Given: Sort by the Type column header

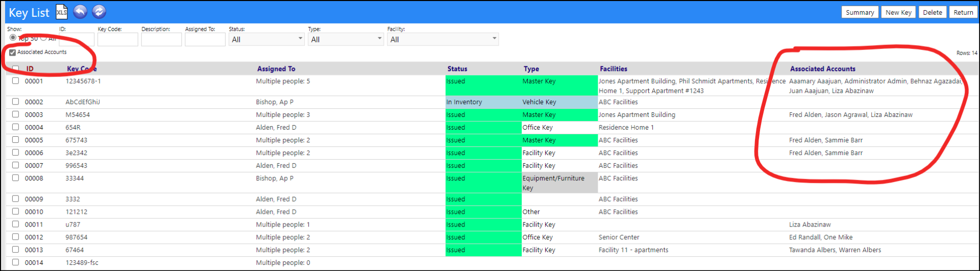Looking at the screenshot, I should point(531,69).
